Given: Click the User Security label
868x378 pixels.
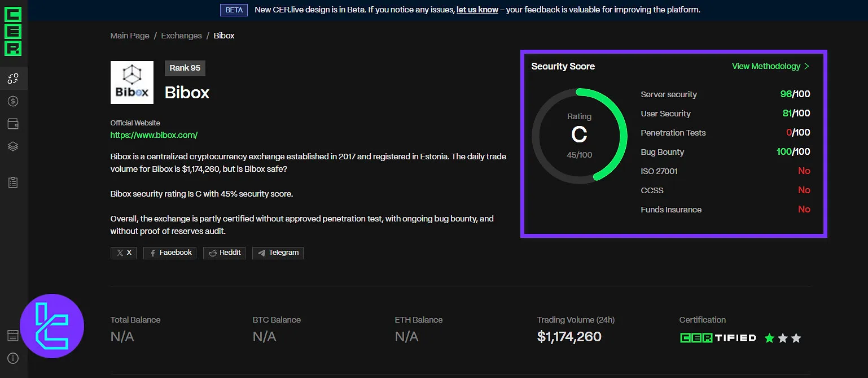Looking at the screenshot, I should (666, 114).
